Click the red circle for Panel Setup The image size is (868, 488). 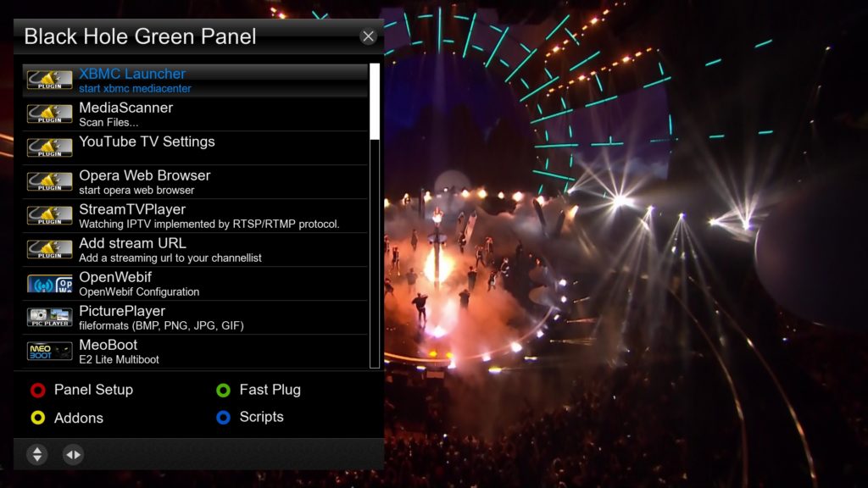click(x=37, y=390)
